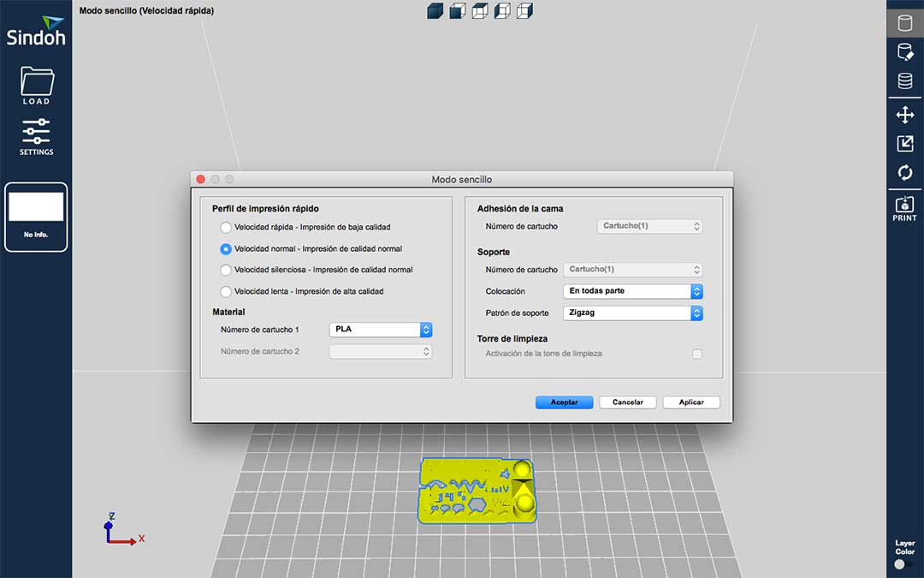Select Velocidad normal radio button

(x=226, y=249)
